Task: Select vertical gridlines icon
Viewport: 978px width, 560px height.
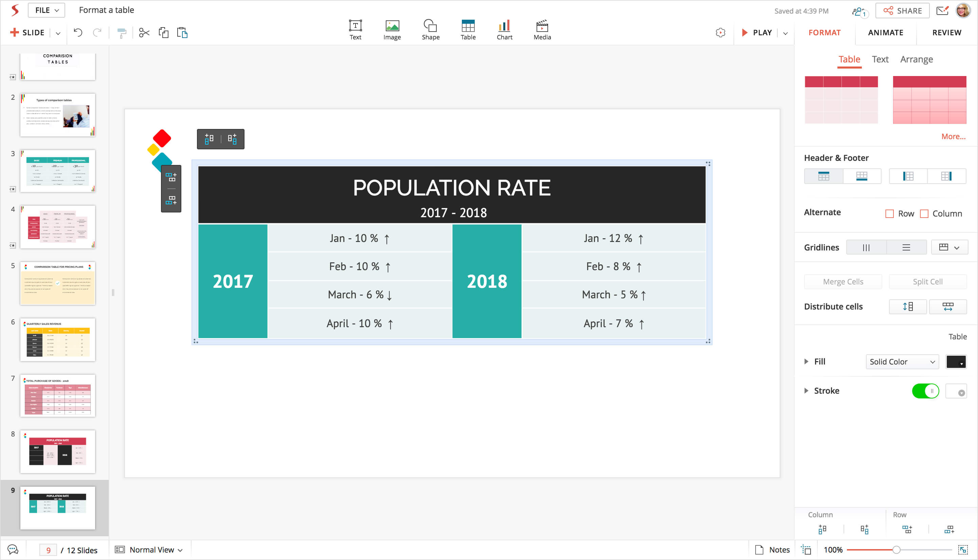Action: [866, 247]
